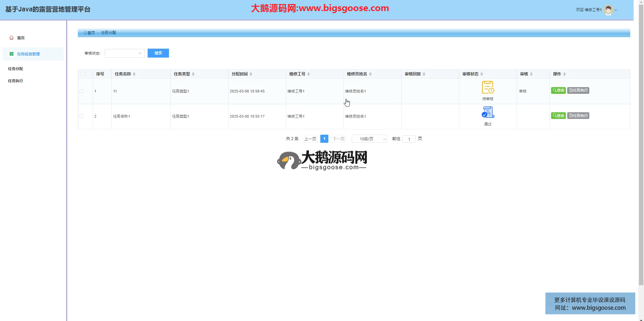The image size is (644, 321).
Task: Click the go-to page number input field
Action: 409,139
